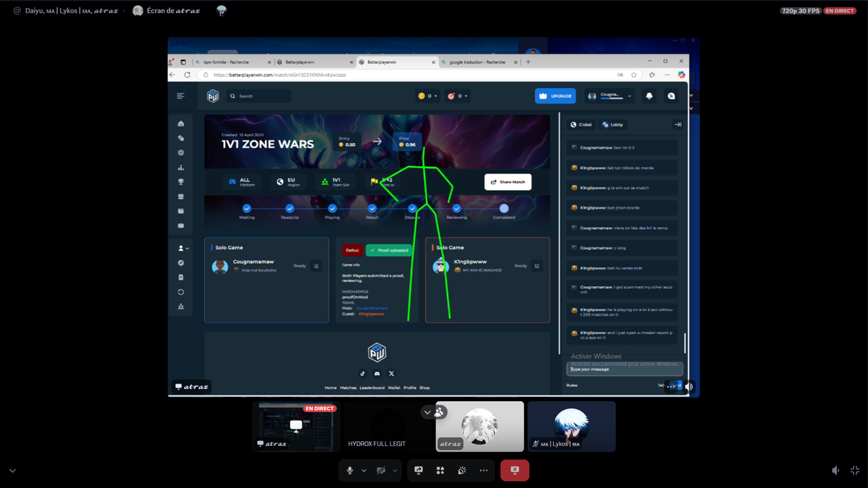Switch chat to Global tab
Image resolution: width=868 pixels, height=488 pixels.
581,125
